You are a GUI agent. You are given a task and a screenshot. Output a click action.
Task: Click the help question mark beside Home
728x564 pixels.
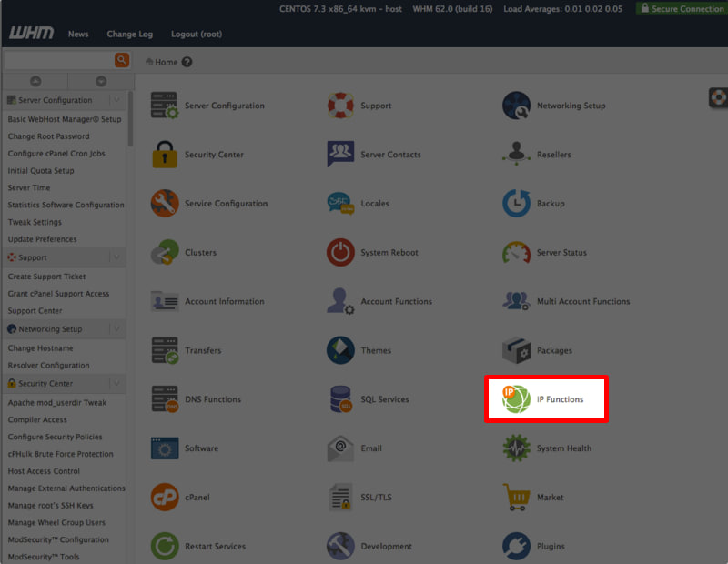(187, 62)
